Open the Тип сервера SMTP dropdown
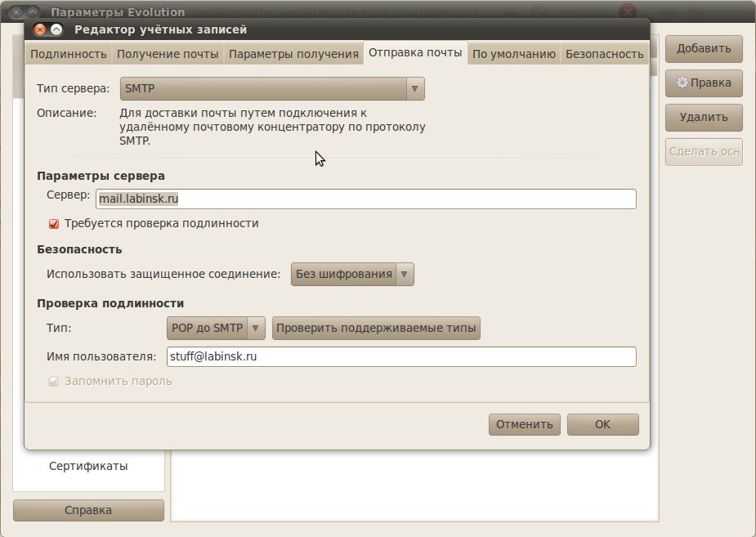The width and height of the screenshot is (756, 537). pyautogui.click(x=272, y=89)
